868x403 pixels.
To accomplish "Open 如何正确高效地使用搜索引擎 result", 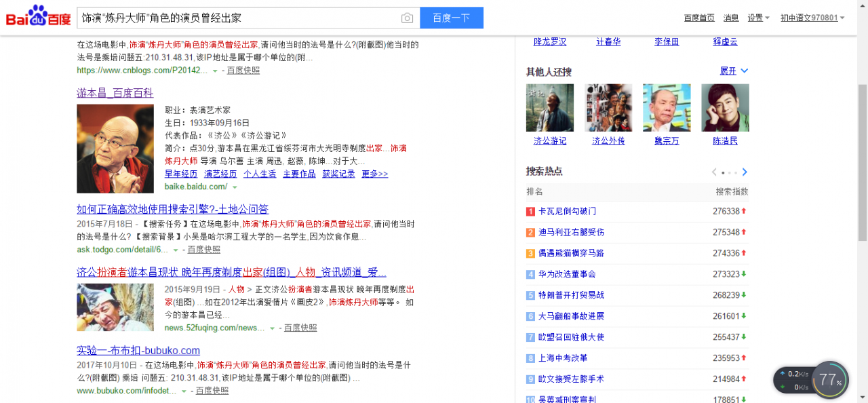I will tap(173, 209).
